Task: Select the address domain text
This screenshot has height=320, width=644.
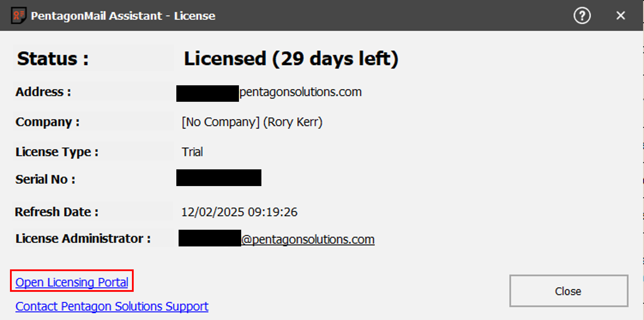Action: click(300, 92)
